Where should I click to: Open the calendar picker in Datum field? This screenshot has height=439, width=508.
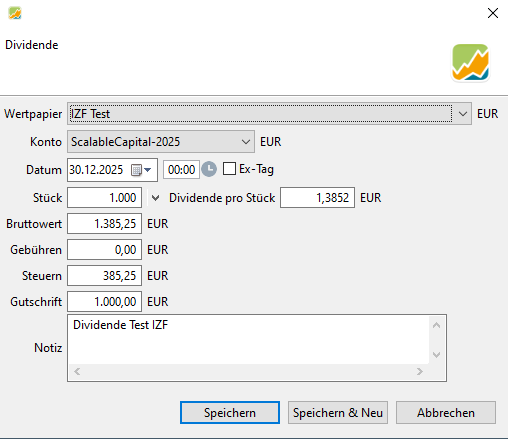(x=141, y=170)
